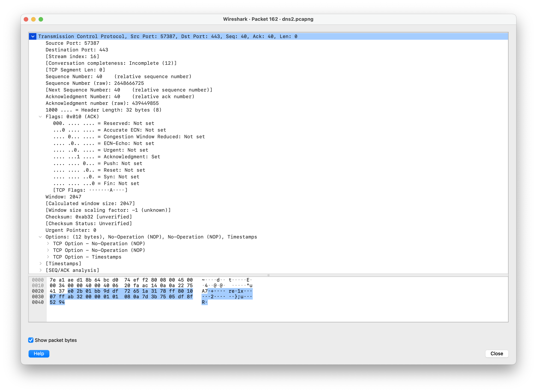Click hex offset 0030 in bytes pane
This screenshot has width=537, height=392.
click(38, 297)
